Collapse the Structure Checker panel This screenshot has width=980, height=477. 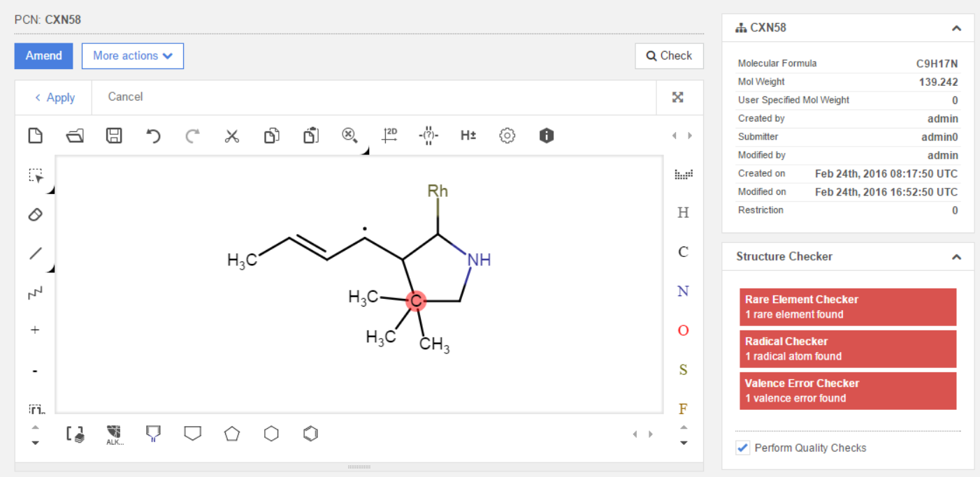(x=956, y=257)
